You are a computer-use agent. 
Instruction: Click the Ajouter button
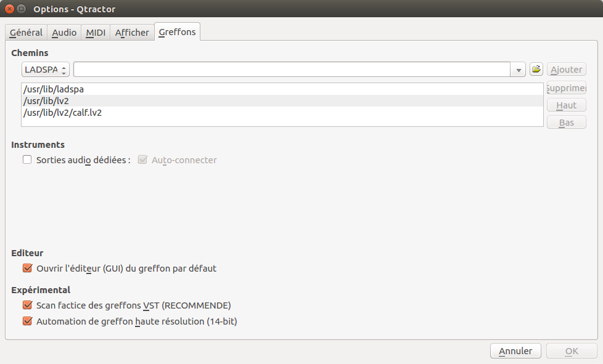click(x=566, y=70)
